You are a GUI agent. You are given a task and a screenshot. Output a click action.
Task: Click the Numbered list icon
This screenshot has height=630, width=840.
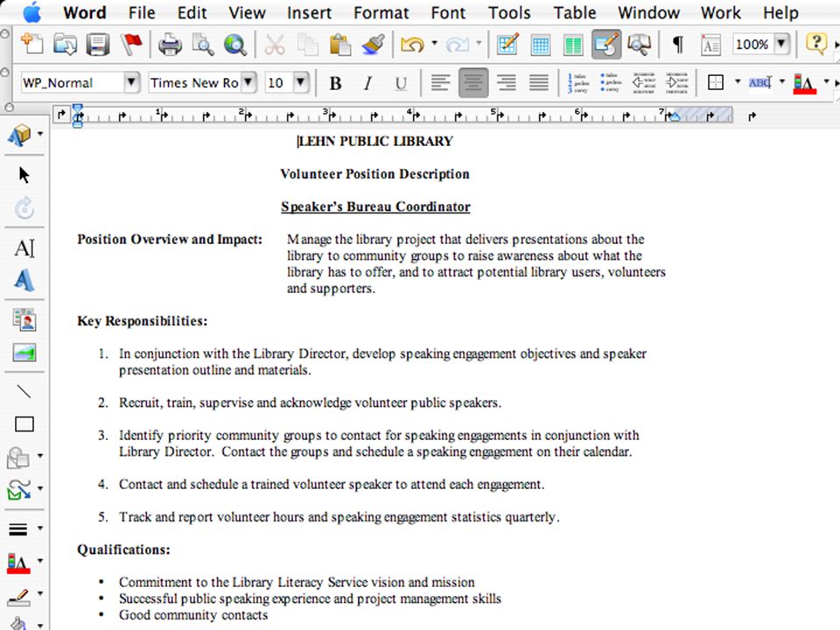[x=578, y=83]
